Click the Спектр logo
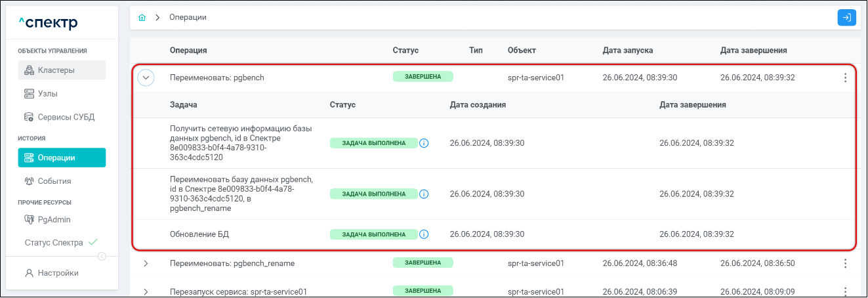 [x=48, y=24]
